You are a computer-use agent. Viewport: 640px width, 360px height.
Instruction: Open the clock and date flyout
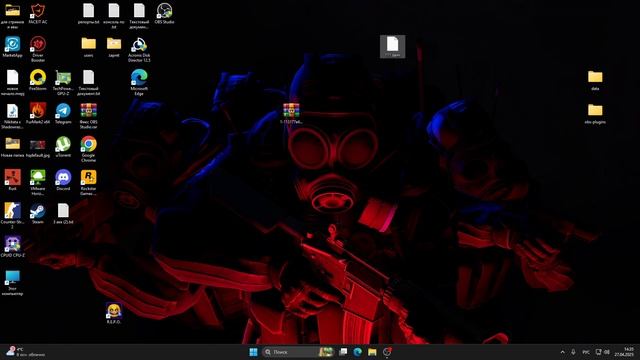(624, 352)
